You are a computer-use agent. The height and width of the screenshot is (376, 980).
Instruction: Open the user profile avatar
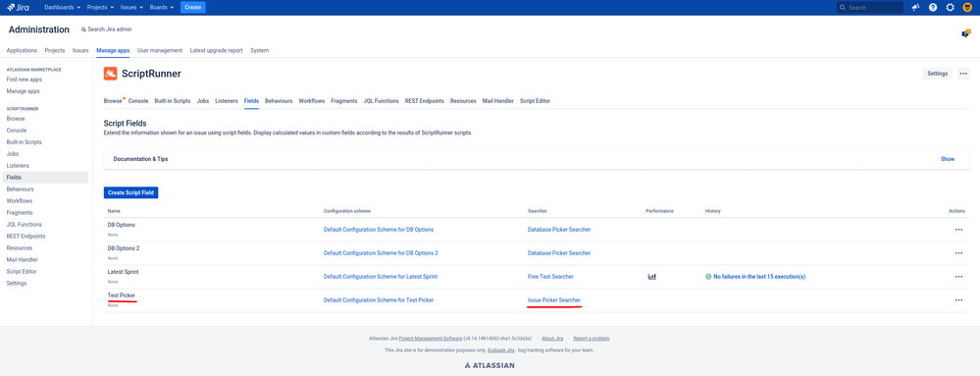pyautogui.click(x=967, y=8)
